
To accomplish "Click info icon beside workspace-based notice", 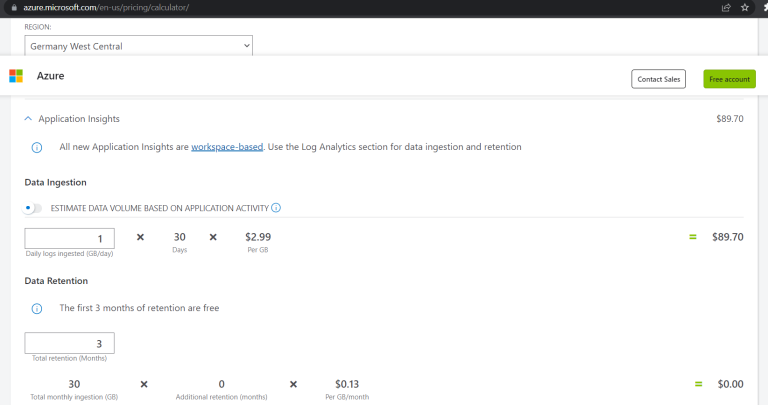I will (x=37, y=147).
